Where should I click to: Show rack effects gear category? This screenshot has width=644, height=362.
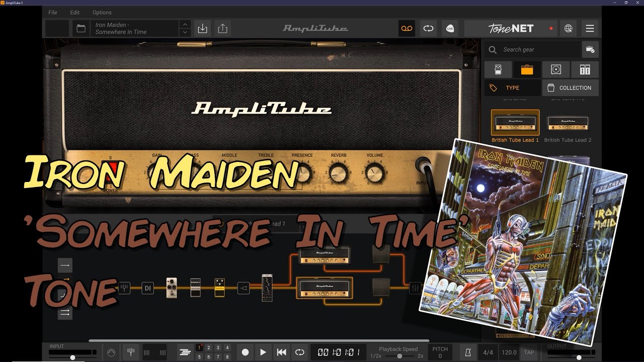[585, 69]
